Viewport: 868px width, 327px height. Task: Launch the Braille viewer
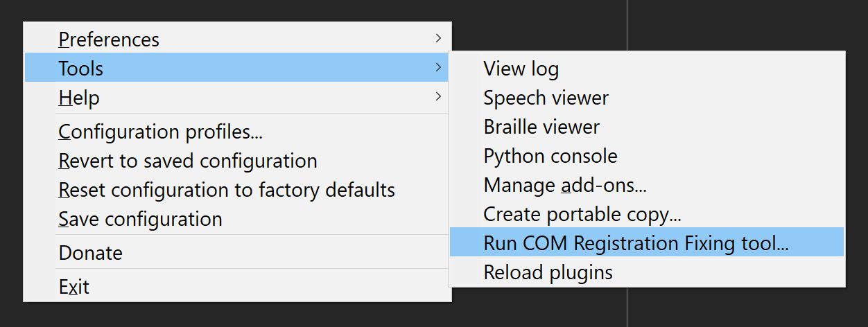[x=541, y=127]
